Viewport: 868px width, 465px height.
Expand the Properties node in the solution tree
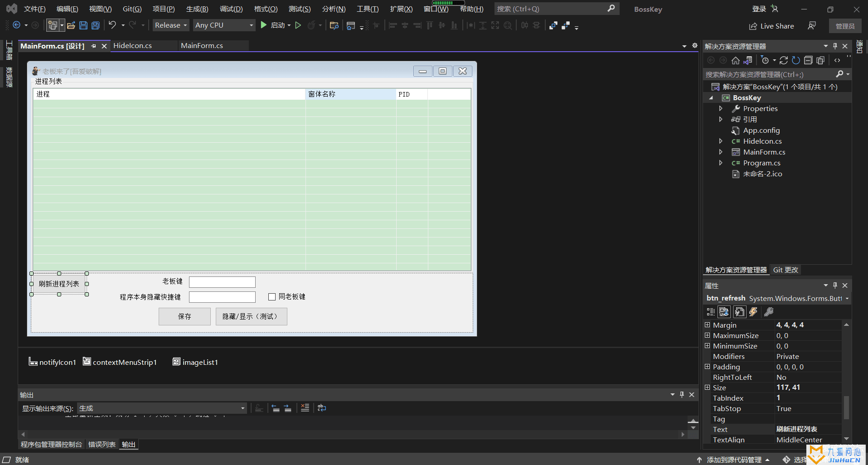[721, 108]
